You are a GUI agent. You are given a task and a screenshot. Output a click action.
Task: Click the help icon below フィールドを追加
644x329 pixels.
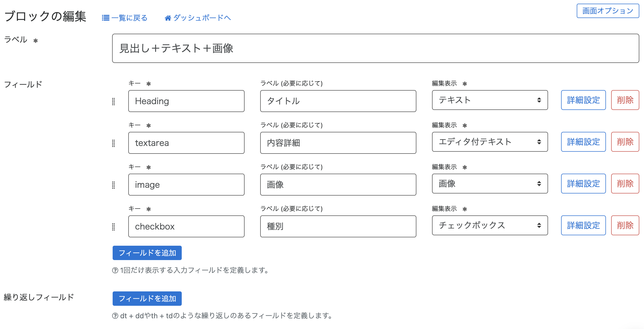coord(115,271)
